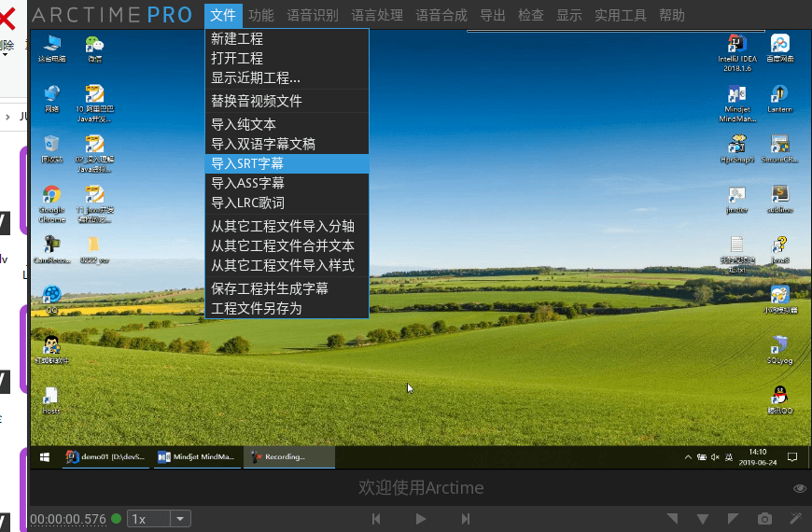Click the 帮助 menu
The height and width of the screenshot is (532, 812).
tap(671, 15)
